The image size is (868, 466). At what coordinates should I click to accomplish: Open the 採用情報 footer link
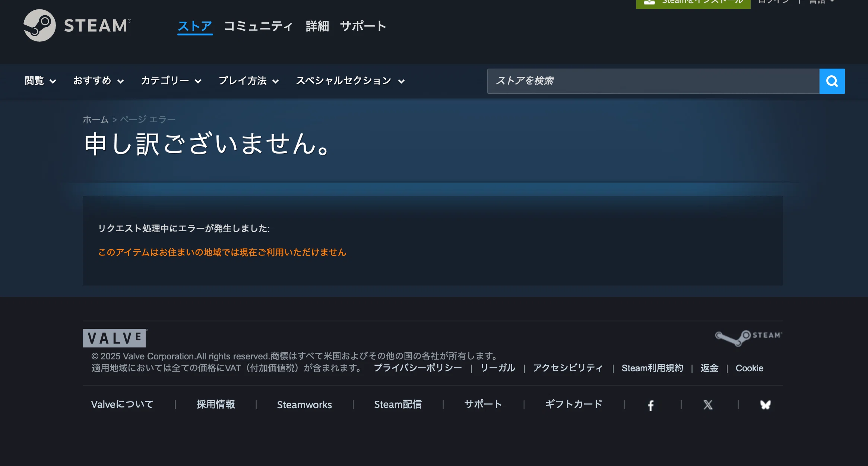[216, 404]
